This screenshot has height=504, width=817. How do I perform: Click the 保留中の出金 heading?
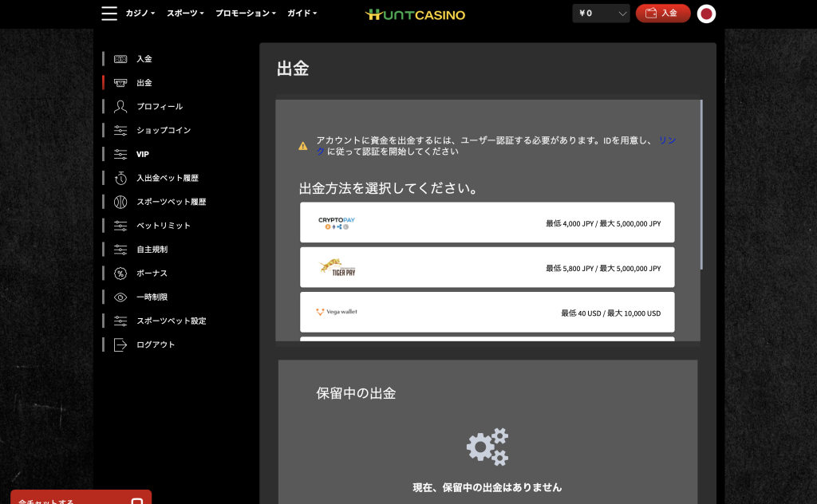[x=356, y=393]
